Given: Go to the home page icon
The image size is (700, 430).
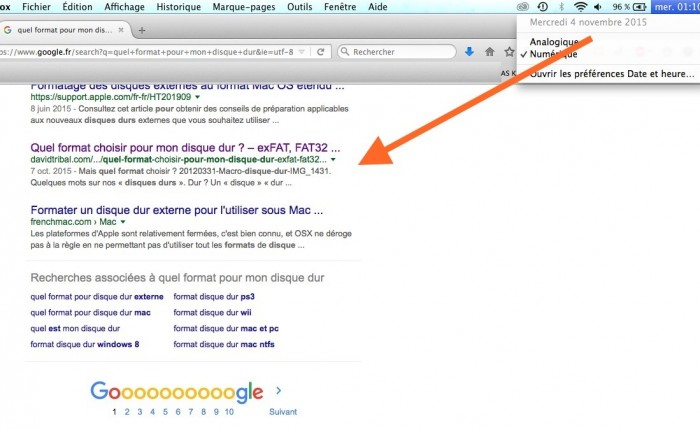Looking at the screenshot, I should click(490, 52).
